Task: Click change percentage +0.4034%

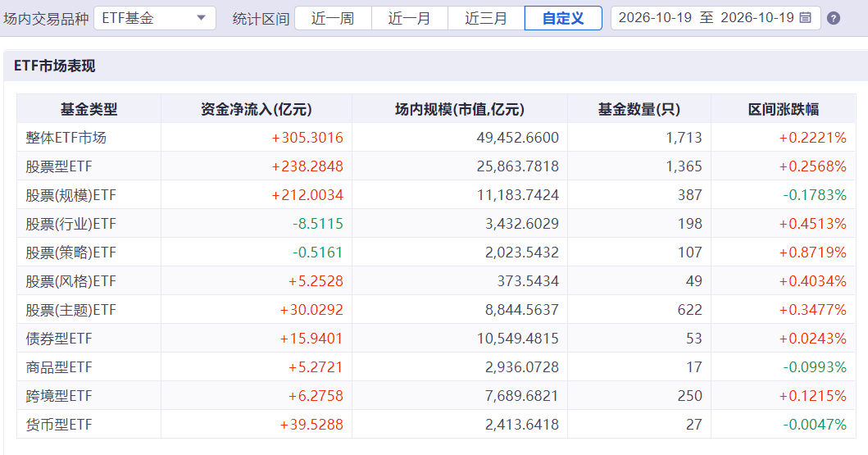Action: click(812, 281)
